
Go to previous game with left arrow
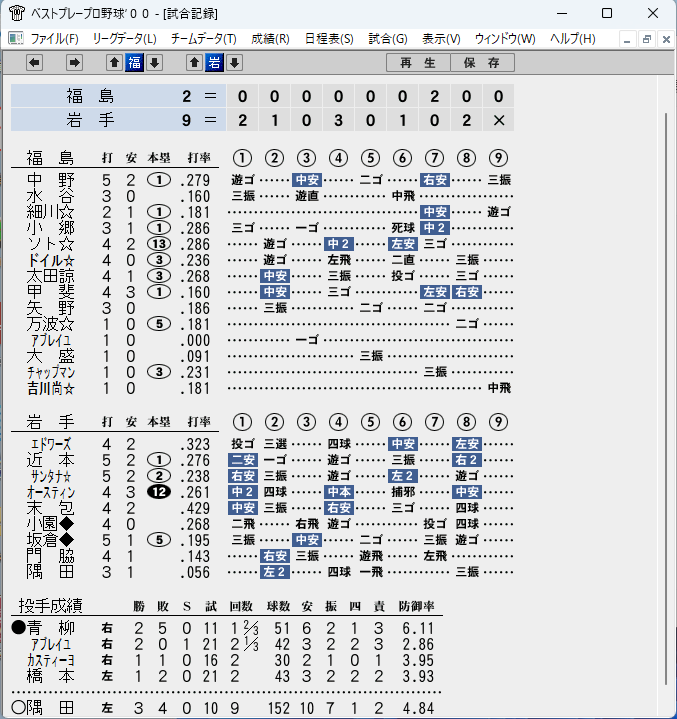(x=34, y=62)
